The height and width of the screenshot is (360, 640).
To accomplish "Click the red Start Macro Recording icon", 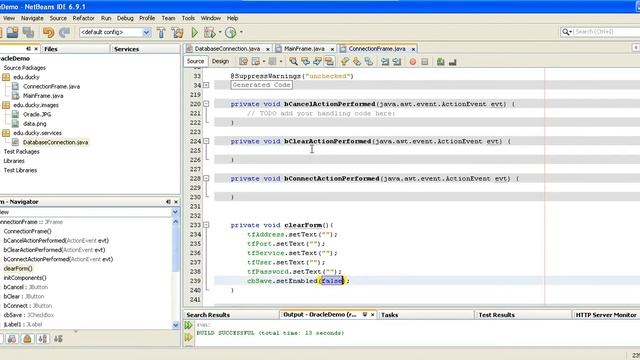I will (413, 62).
